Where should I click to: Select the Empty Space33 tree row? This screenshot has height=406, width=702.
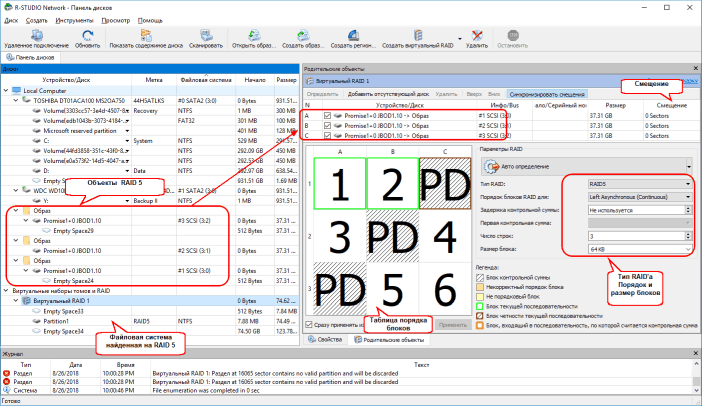coord(150,311)
